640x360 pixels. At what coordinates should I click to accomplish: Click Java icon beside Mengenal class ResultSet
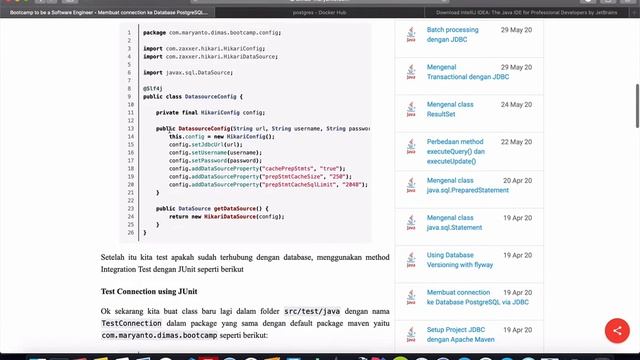[x=411, y=109]
